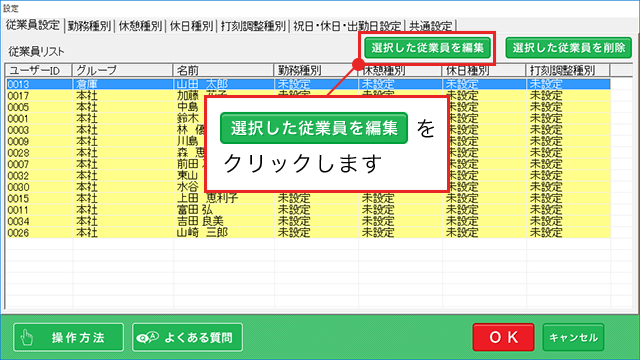Open the 祝日・休日・出勤日設定 tab

[347, 26]
